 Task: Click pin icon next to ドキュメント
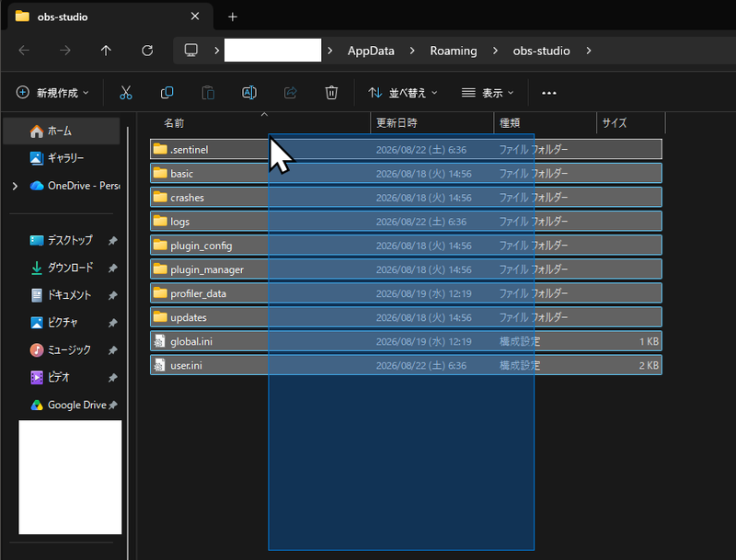(x=112, y=296)
